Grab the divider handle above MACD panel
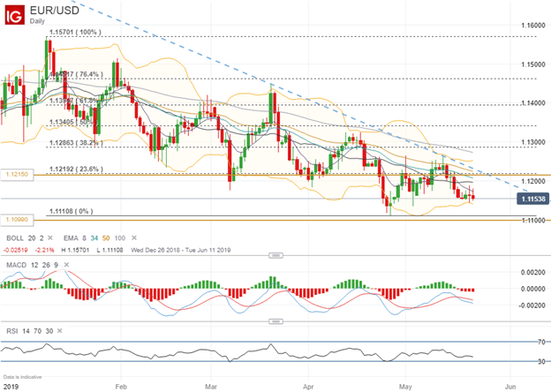The image size is (551, 392). click(275, 255)
